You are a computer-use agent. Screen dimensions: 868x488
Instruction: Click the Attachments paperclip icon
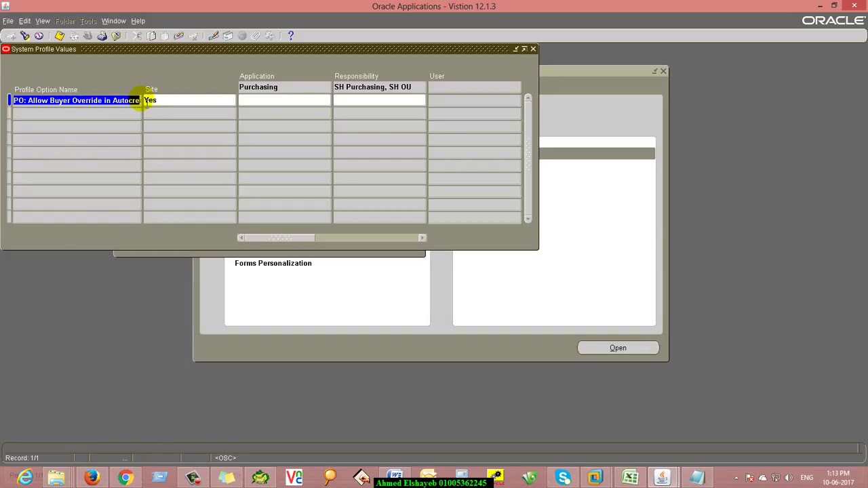click(x=256, y=36)
